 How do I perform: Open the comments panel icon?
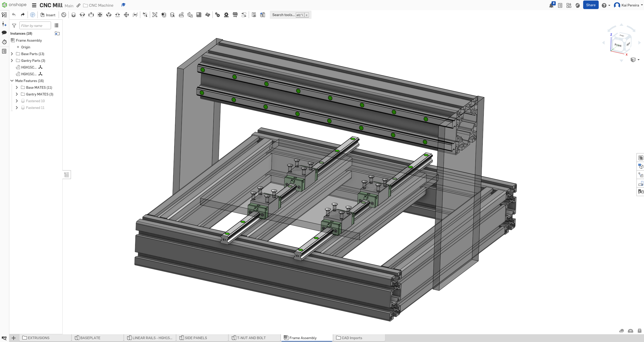(x=4, y=33)
